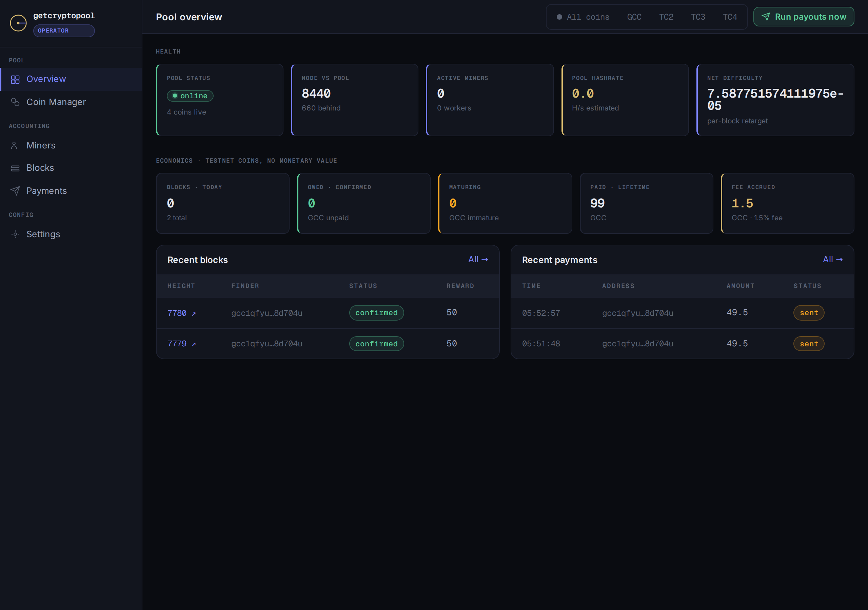This screenshot has height=610, width=868.
Task: Click Node vs Pool value 8440
Action: pos(316,93)
